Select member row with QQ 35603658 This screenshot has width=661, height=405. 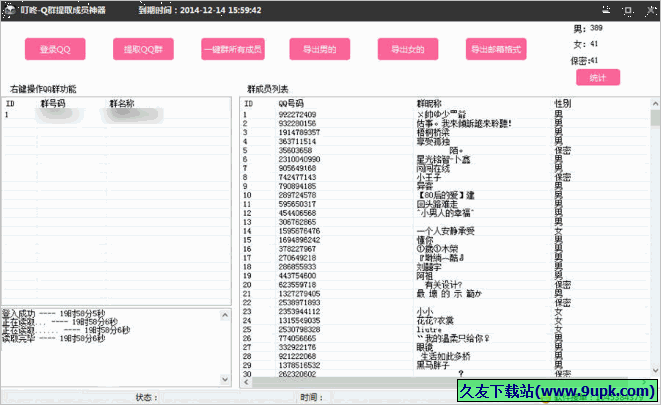(446, 150)
